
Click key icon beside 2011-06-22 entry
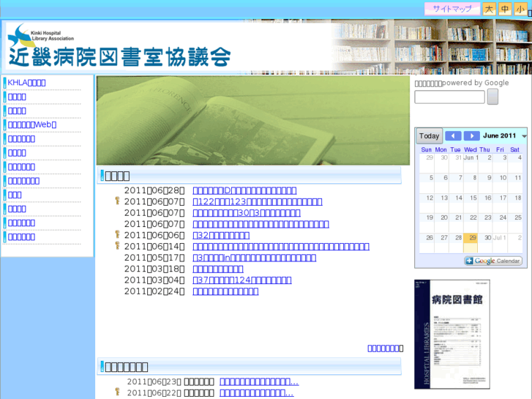click(117, 392)
